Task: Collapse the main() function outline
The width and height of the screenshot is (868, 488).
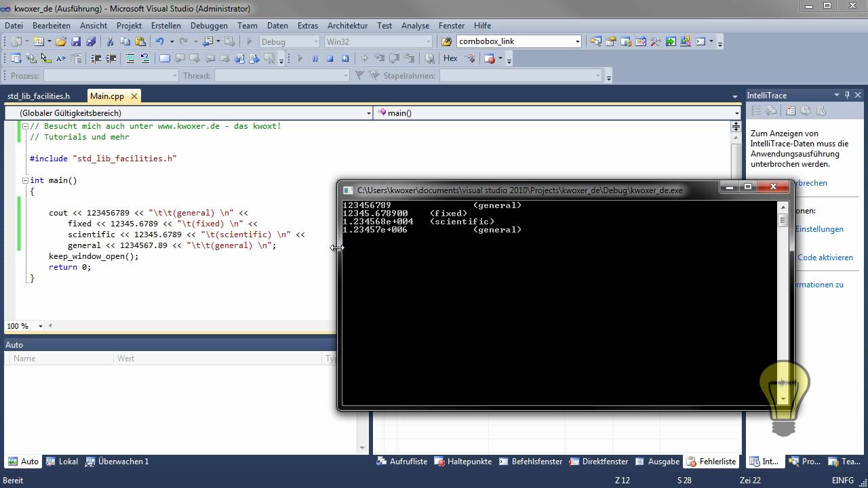Action: (x=25, y=180)
